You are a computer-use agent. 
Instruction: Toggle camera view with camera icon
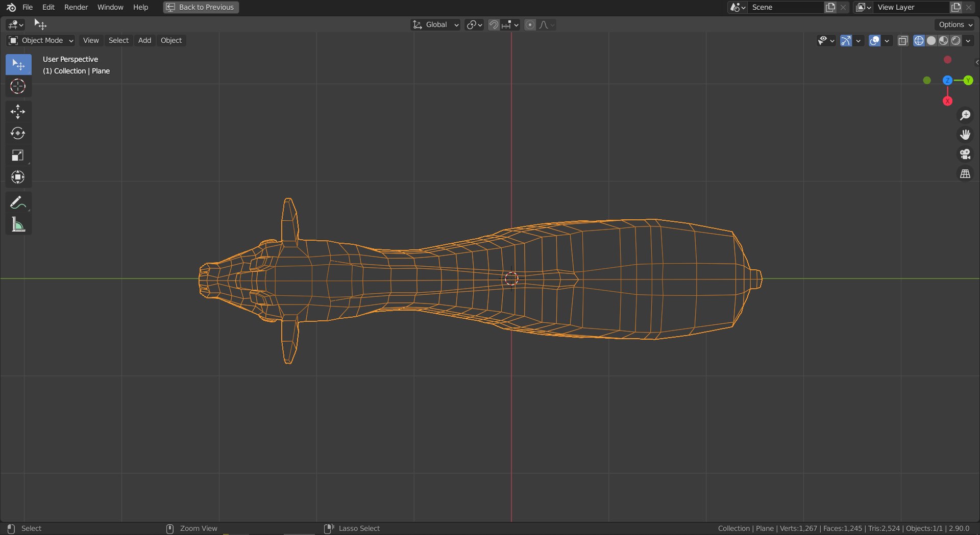pyautogui.click(x=965, y=154)
